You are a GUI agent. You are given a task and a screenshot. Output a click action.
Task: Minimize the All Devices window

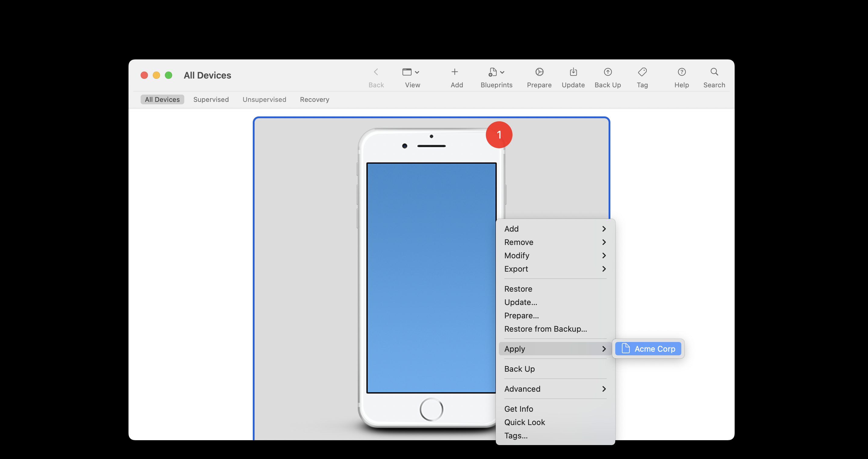[x=156, y=75]
